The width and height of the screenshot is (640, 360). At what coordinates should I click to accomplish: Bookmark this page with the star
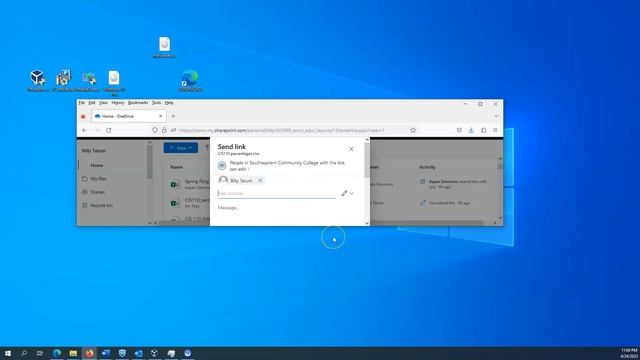(x=413, y=130)
